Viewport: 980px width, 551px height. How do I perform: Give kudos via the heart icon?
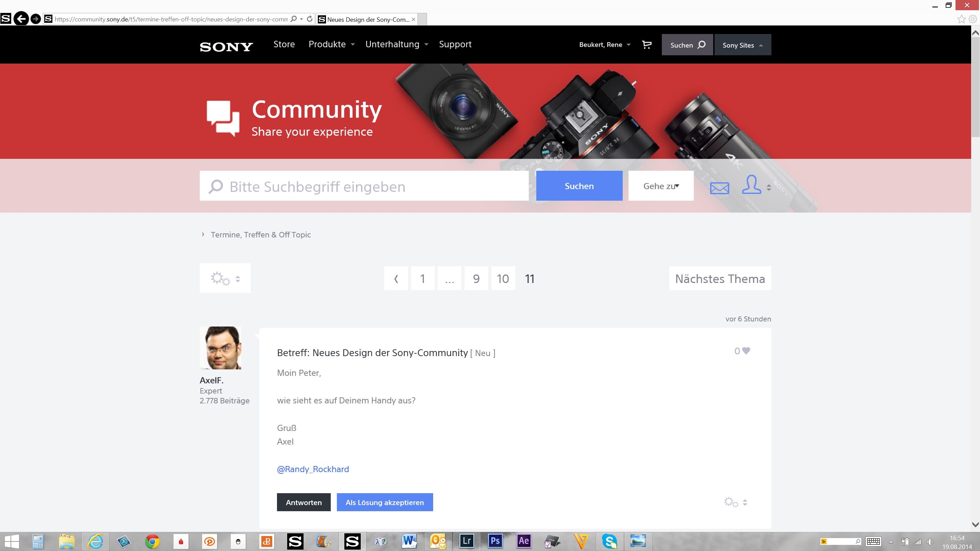point(746,351)
